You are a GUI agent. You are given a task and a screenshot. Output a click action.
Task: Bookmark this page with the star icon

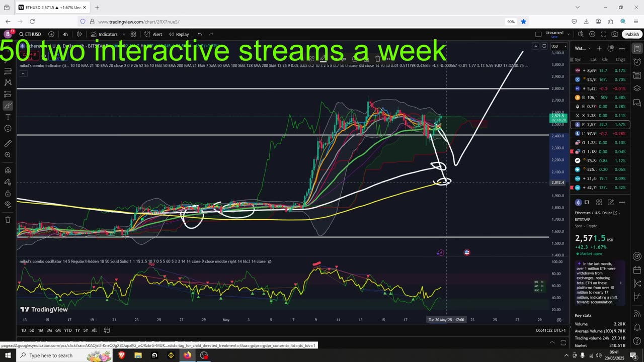(523, 22)
